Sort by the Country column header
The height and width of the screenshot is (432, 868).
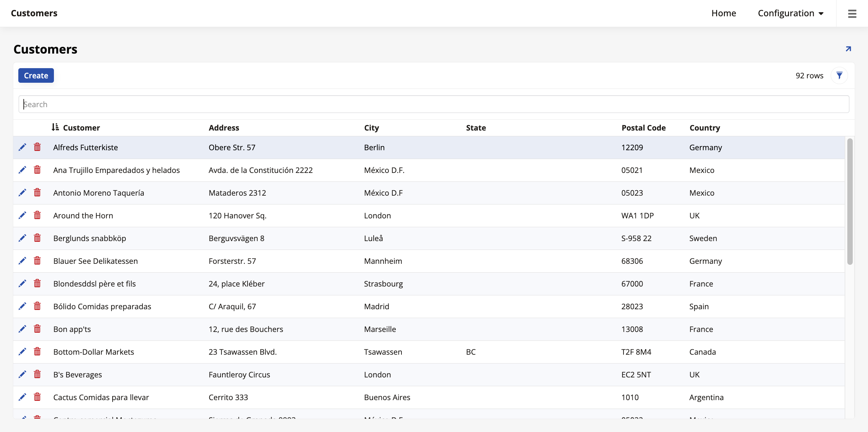(x=705, y=128)
